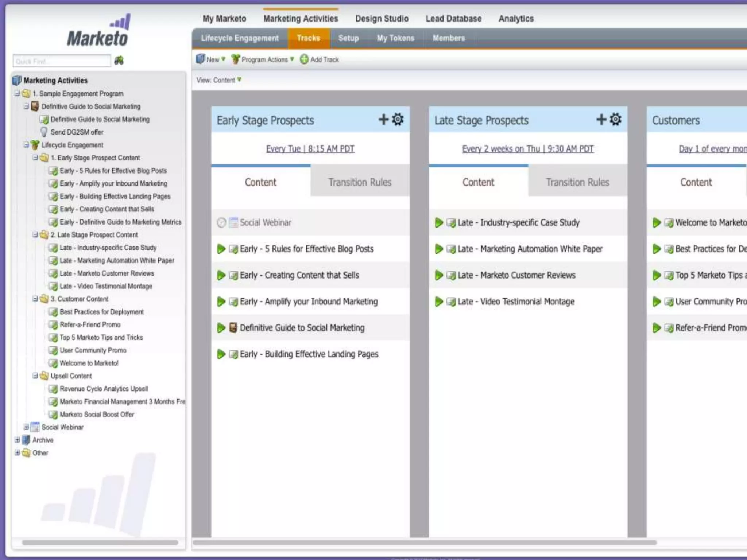This screenshot has height=560, width=747.
Task: Open gear settings on Early Stage Prospects
Action: [x=398, y=120]
